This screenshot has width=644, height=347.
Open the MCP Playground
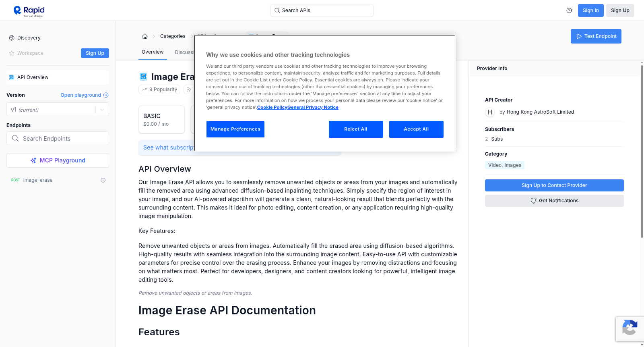click(58, 160)
